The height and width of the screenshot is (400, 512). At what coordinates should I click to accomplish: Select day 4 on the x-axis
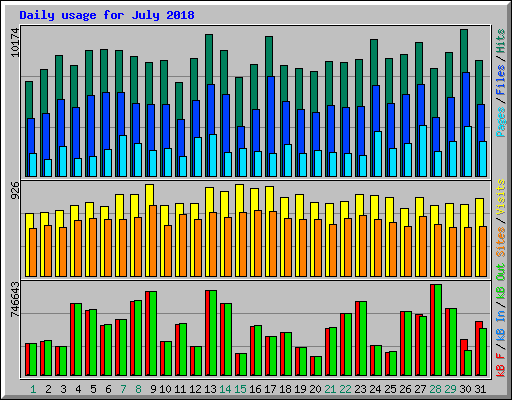[78, 389]
